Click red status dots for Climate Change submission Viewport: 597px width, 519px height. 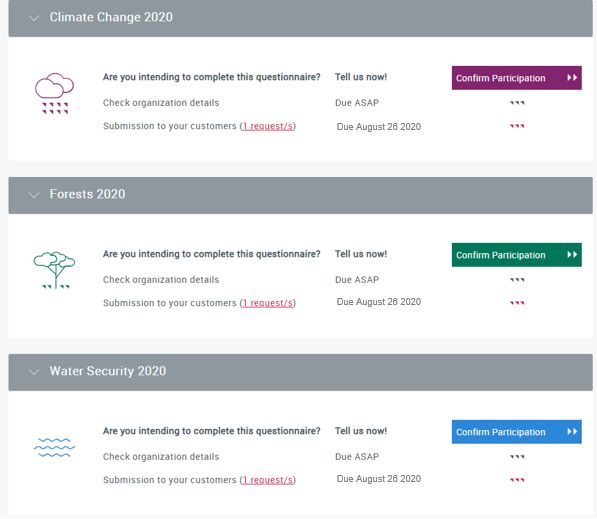click(517, 126)
